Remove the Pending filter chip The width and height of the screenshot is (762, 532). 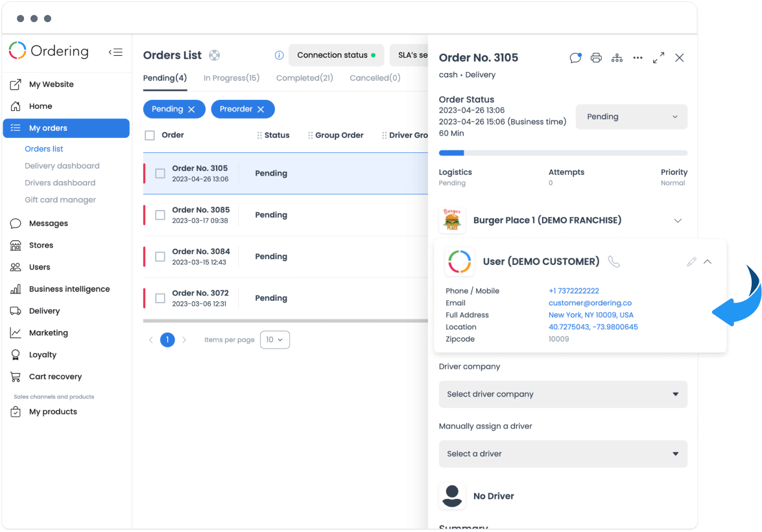coord(191,110)
